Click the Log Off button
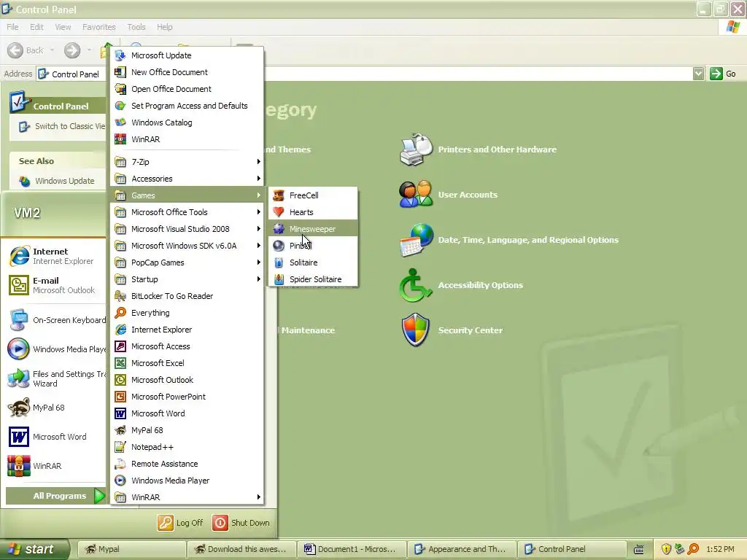This screenshot has width=747, height=560. (180, 523)
